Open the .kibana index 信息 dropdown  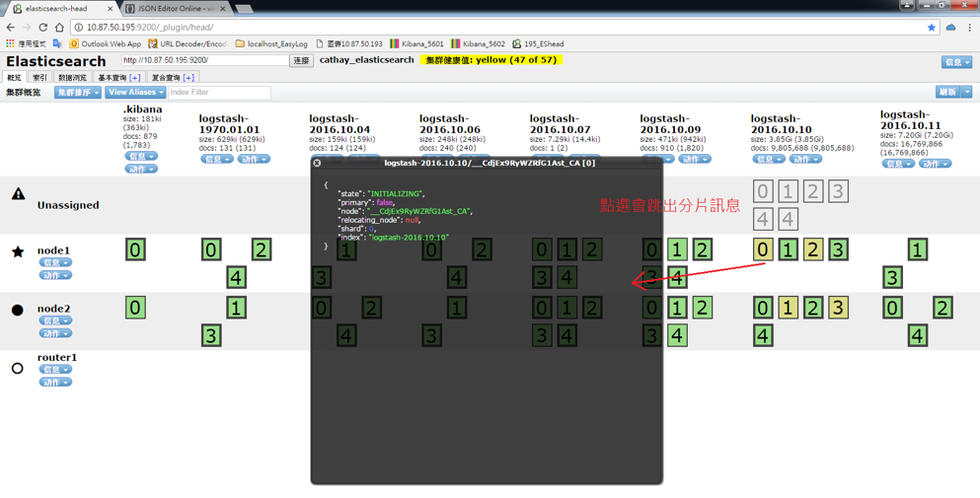(x=141, y=156)
